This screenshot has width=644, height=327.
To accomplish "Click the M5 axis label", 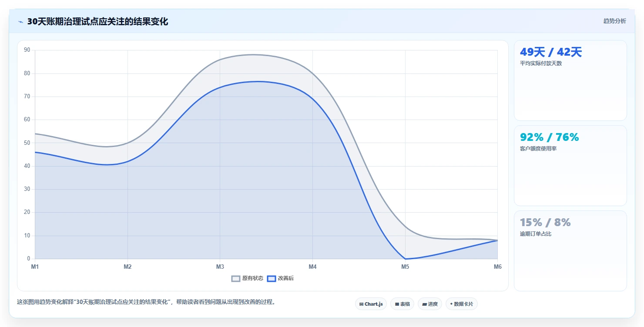I will pos(405,267).
